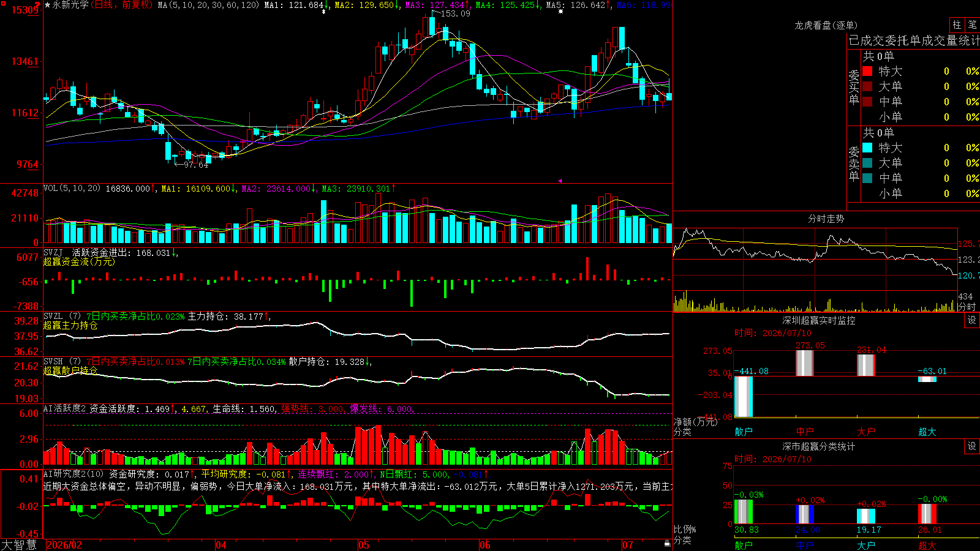Click 散户 category under the 净额 chart
The image size is (980, 551).
(744, 432)
